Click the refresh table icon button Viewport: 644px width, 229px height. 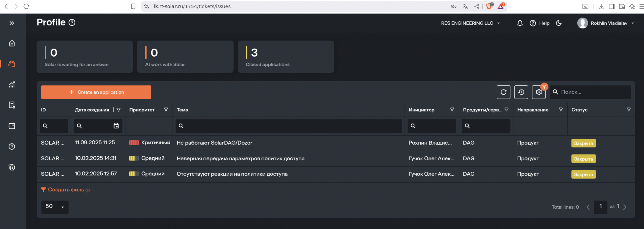tap(503, 92)
